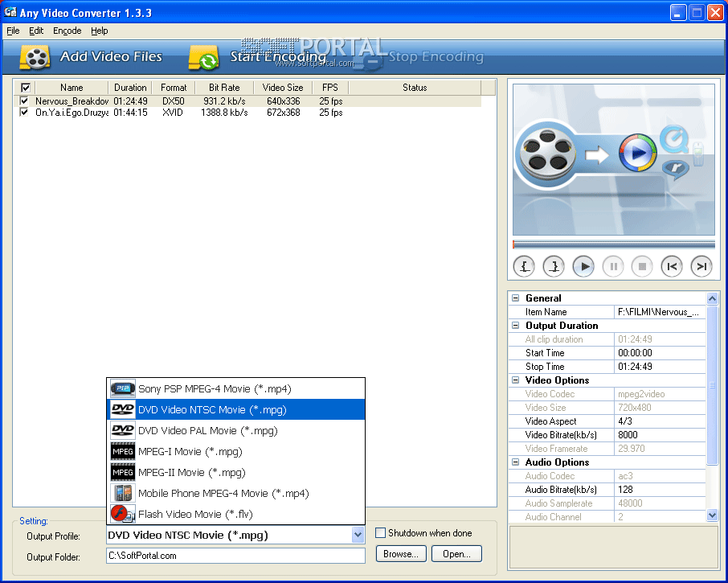Open the Edit menu
The width and height of the screenshot is (728, 583).
[36, 31]
